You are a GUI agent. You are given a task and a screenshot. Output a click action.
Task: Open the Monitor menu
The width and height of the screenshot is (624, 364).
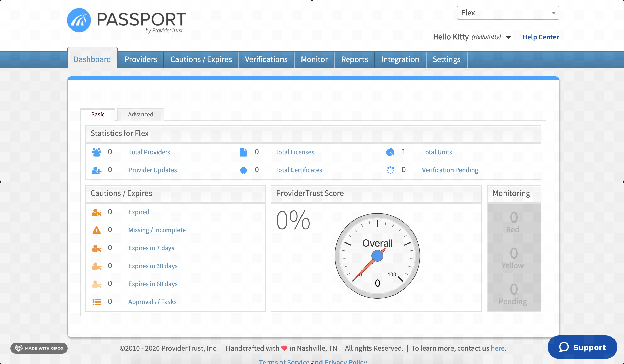point(314,59)
